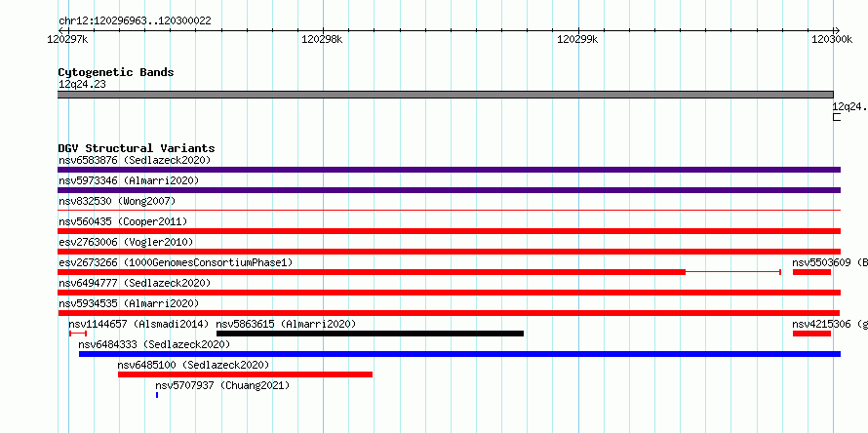Select the short nsv5503609 red bar
868x433 pixels.
tap(811, 272)
